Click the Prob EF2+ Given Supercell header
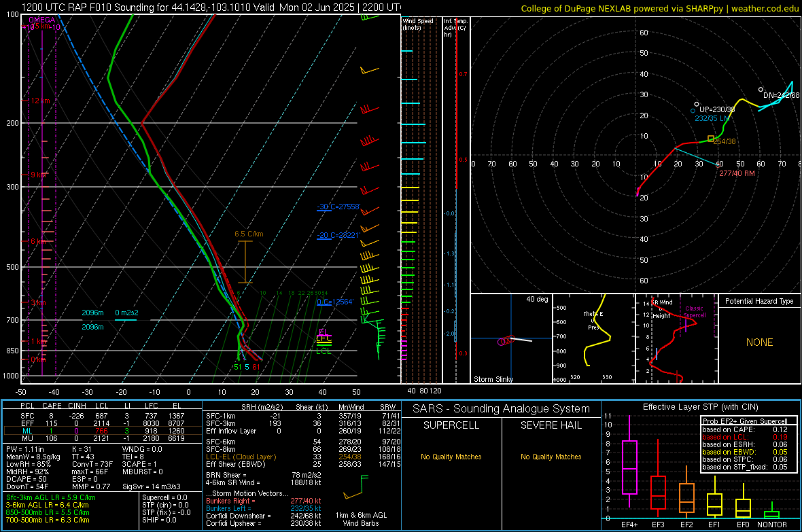The image size is (802, 532). pyautogui.click(x=745, y=421)
